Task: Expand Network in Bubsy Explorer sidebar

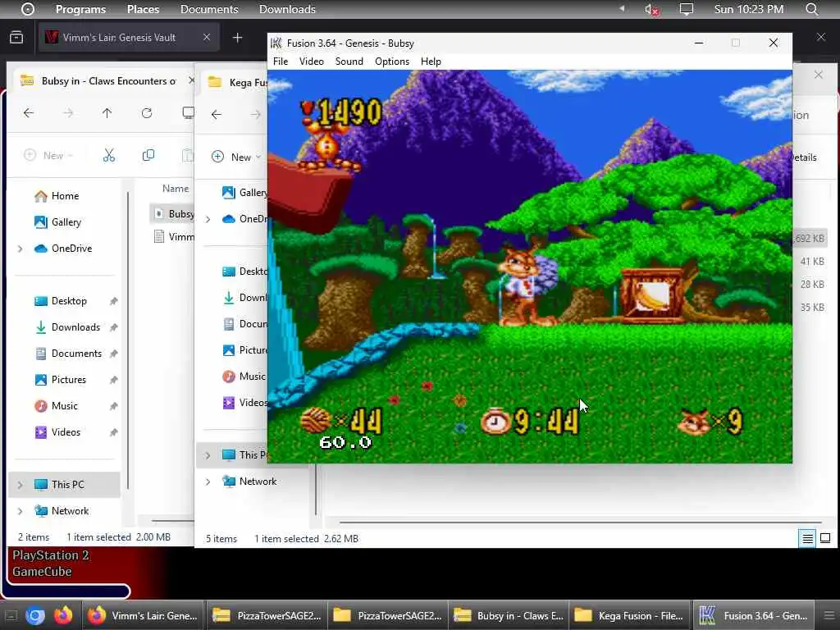Action: pos(21,511)
